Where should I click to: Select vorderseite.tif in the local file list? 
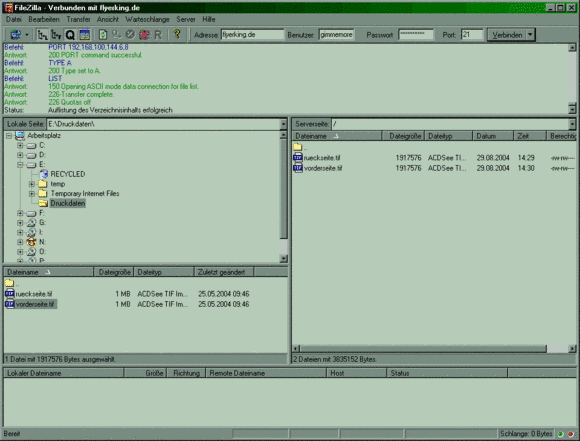pyautogui.click(x=35, y=304)
